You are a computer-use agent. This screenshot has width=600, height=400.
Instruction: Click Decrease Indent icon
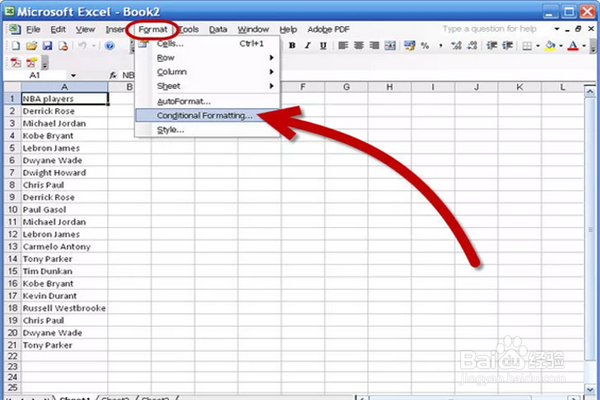[491, 46]
